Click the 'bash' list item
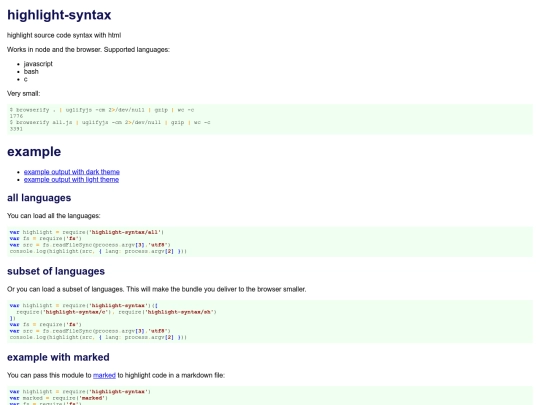540x405 pixels. (x=31, y=71)
